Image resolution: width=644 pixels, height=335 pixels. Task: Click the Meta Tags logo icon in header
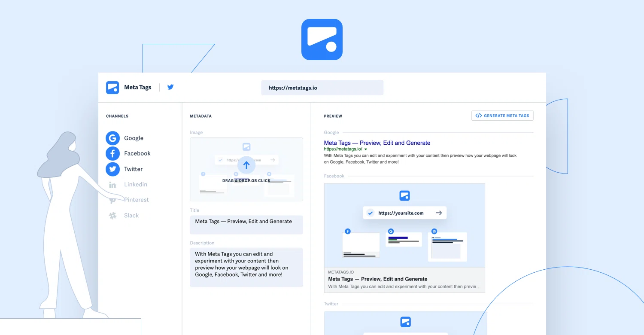[112, 88]
